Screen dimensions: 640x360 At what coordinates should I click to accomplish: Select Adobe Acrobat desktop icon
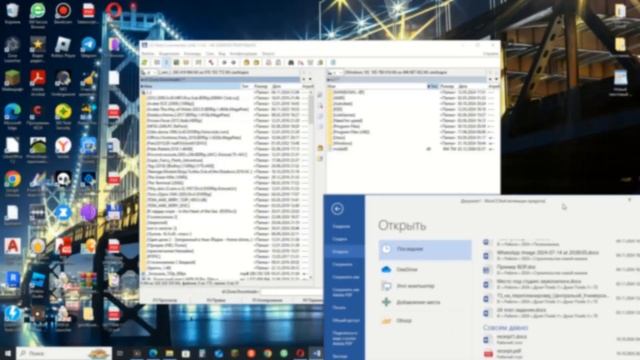(x=38, y=81)
